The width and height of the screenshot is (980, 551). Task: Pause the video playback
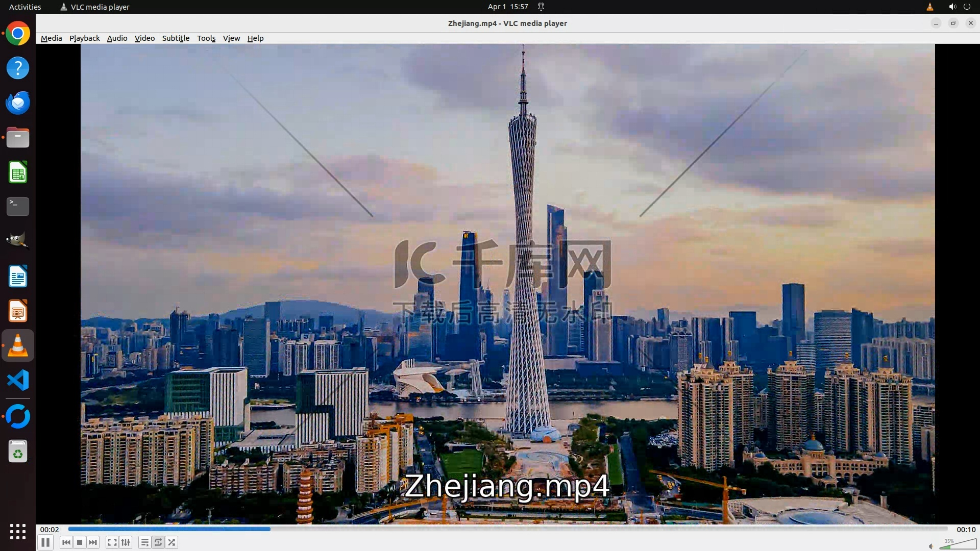tap(45, 542)
